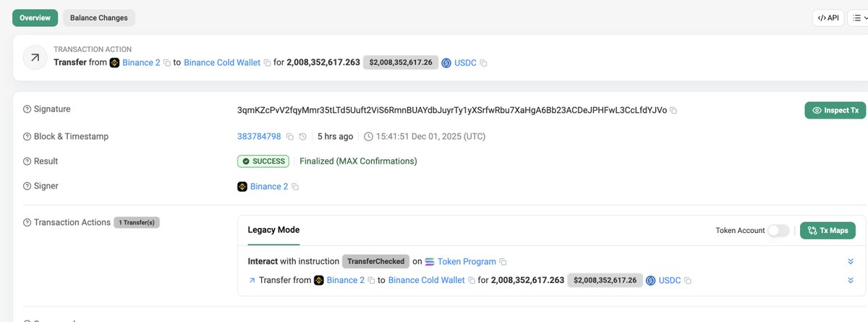Copy Binance Cold Wallet address in Legacy Mode row

coord(472,280)
